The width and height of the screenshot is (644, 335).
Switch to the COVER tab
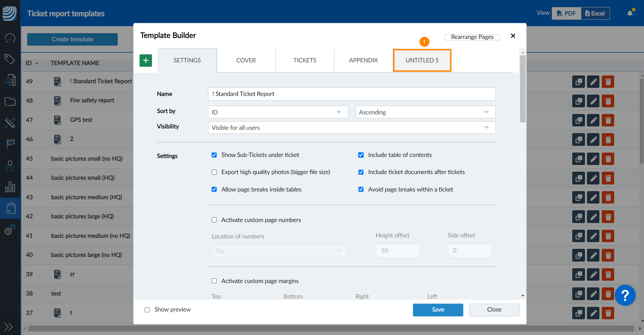[x=246, y=60]
